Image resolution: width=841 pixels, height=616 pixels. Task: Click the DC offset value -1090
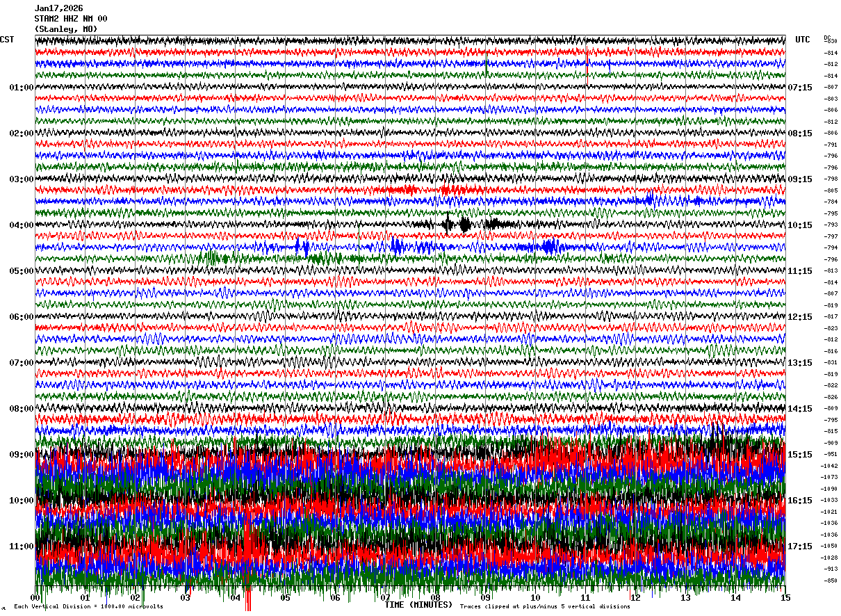pos(829,489)
